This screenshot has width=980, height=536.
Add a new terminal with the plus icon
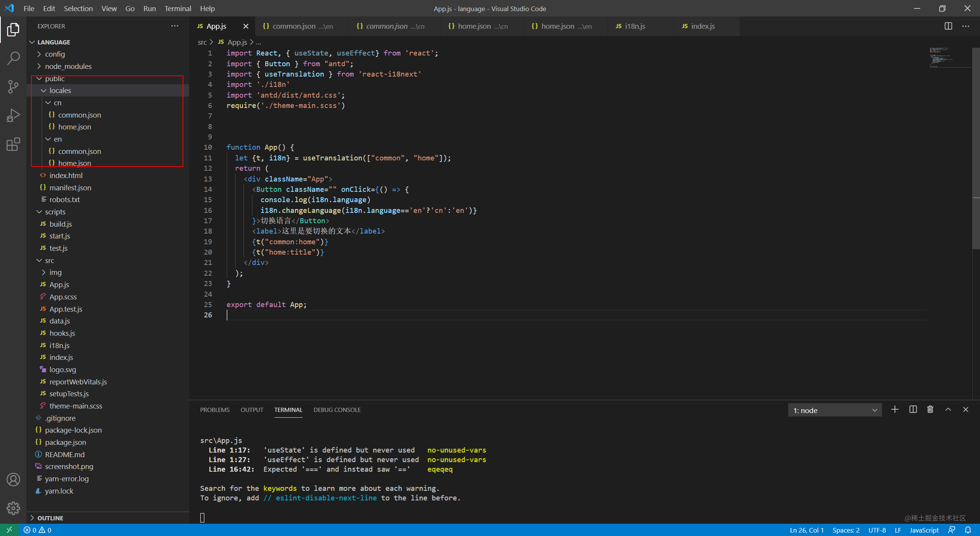coord(895,410)
